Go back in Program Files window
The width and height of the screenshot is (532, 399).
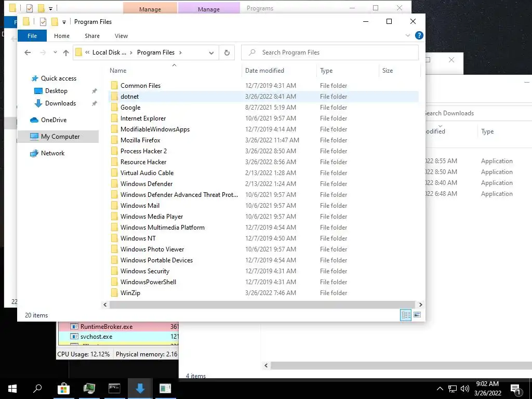(x=28, y=52)
